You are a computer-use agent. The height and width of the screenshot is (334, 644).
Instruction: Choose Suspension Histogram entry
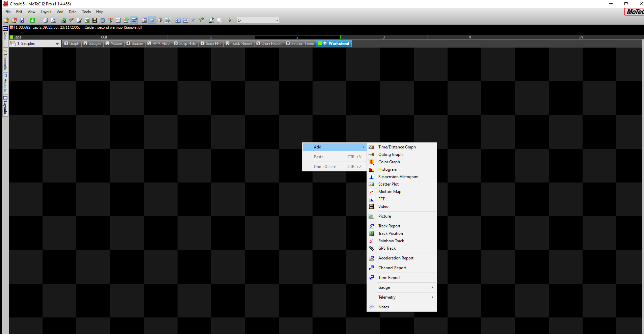click(402, 177)
